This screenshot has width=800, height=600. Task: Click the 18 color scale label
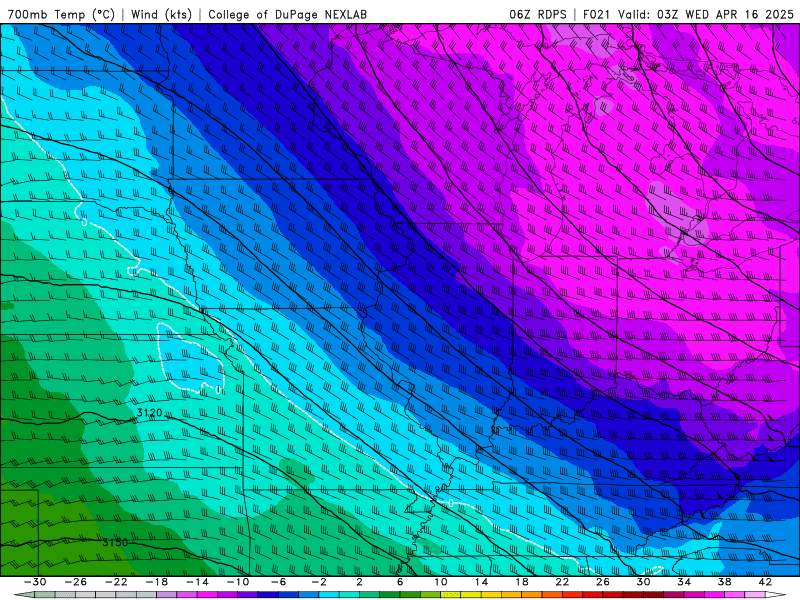click(522, 582)
